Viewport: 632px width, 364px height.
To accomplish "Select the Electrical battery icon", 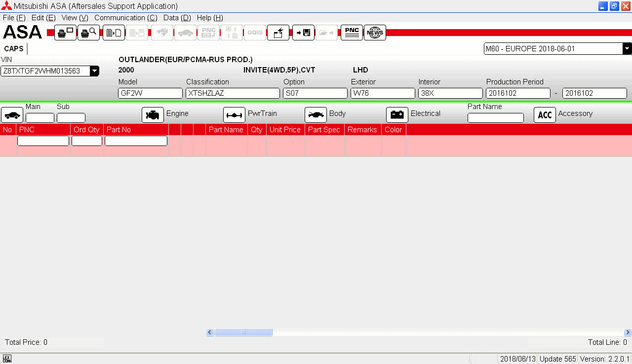I will tap(397, 115).
